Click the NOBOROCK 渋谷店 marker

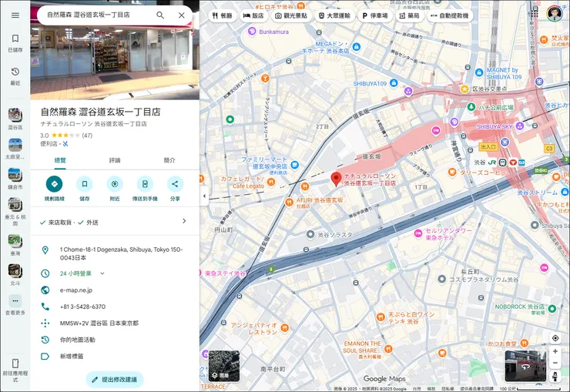pyautogui.click(x=552, y=309)
